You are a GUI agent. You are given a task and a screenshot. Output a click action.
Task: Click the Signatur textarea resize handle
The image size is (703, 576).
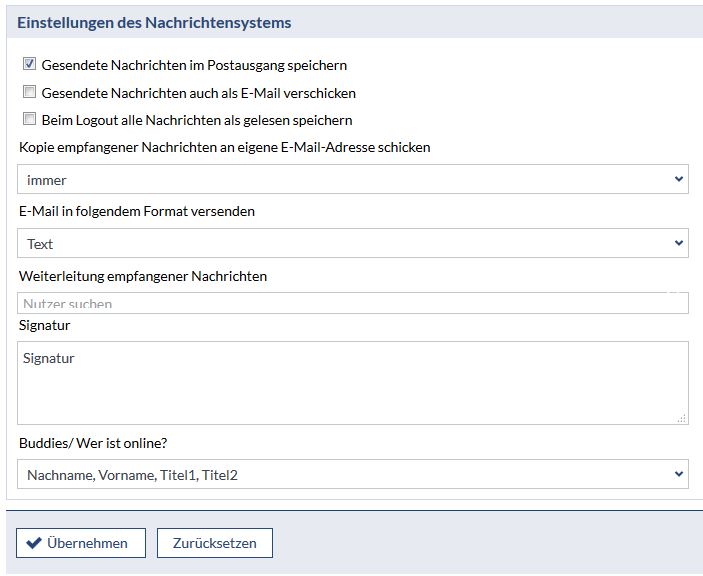click(x=682, y=419)
